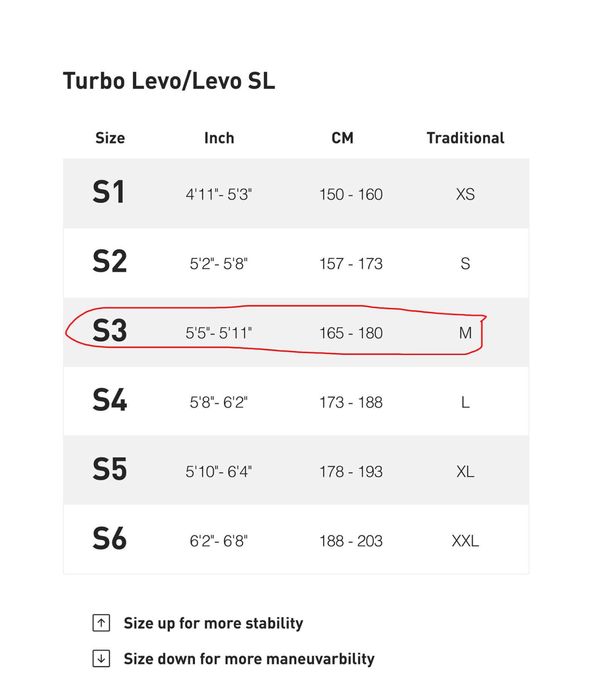The image size is (602, 700).
Task: Click Size up for more stability text
Action: (x=213, y=623)
